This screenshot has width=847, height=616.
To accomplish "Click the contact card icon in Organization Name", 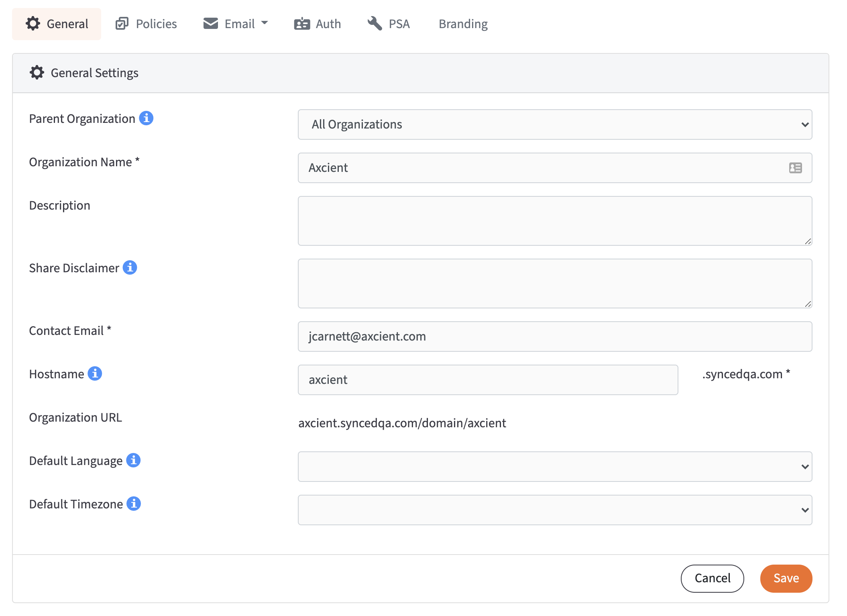I will pos(795,168).
